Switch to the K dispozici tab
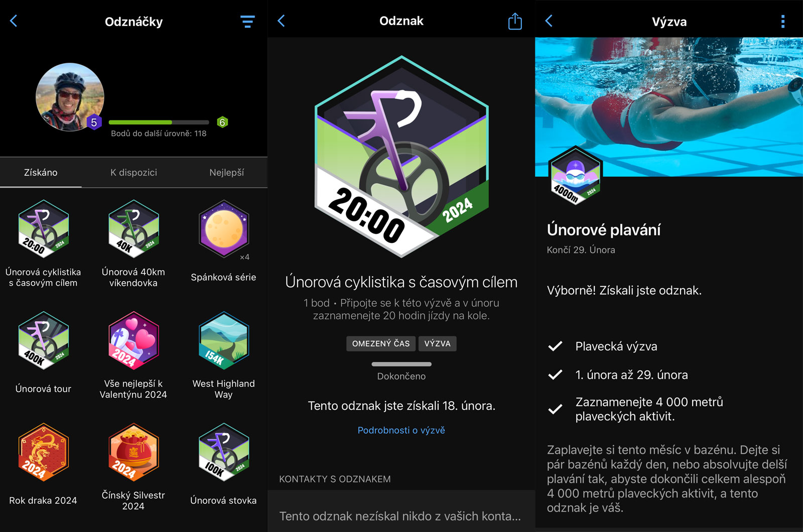 pyautogui.click(x=133, y=173)
